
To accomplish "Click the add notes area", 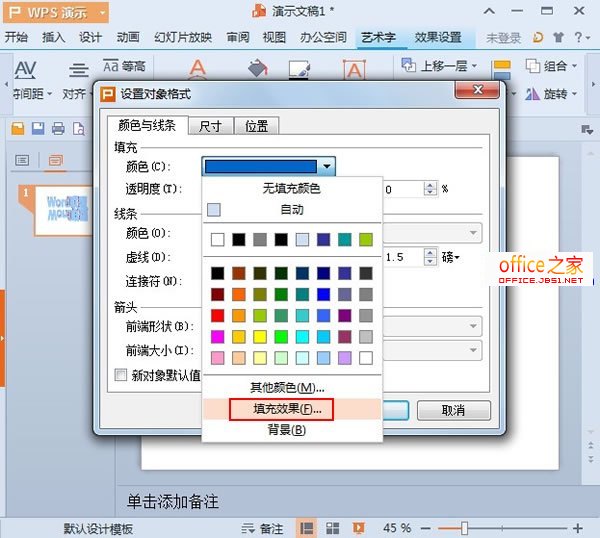I will [x=173, y=502].
